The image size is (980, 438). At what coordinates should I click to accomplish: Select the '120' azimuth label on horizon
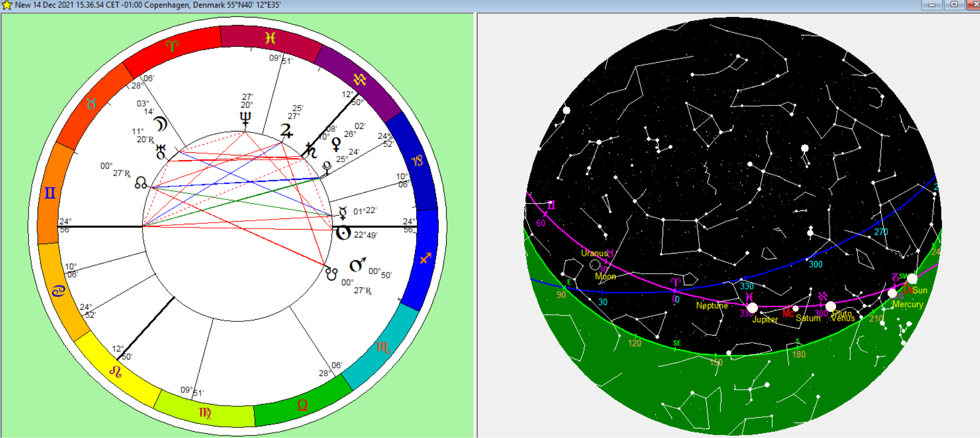point(635,343)
